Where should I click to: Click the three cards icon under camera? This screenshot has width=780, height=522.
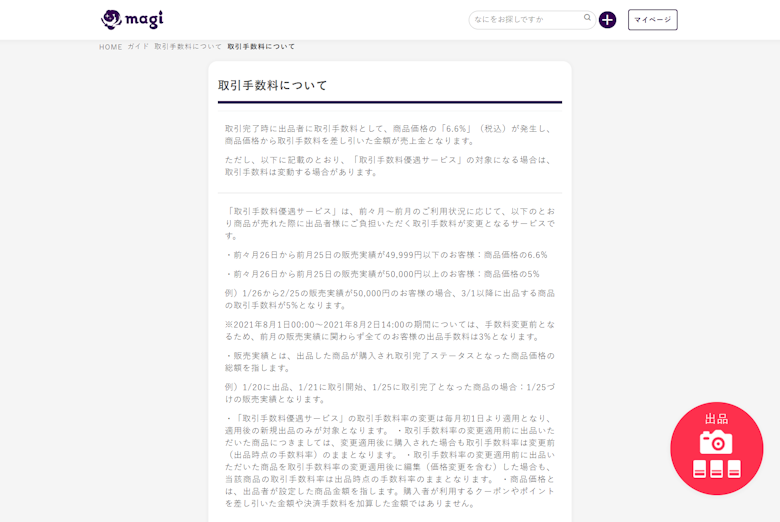pos(716,469)
